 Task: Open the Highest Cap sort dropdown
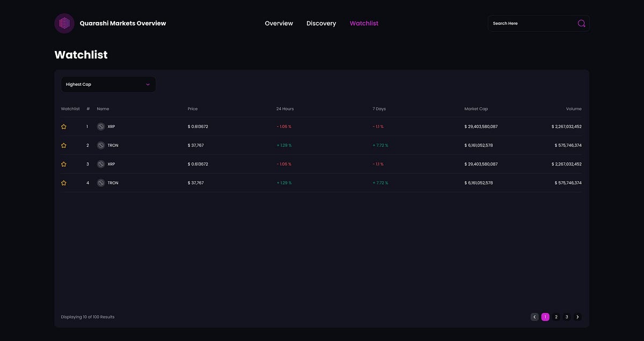click(108, 84)
